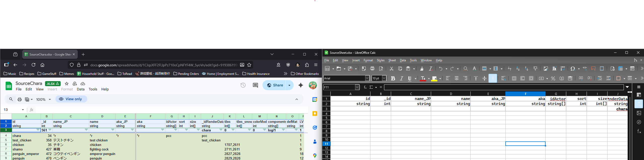Click the yellow background color swatch

434,79
